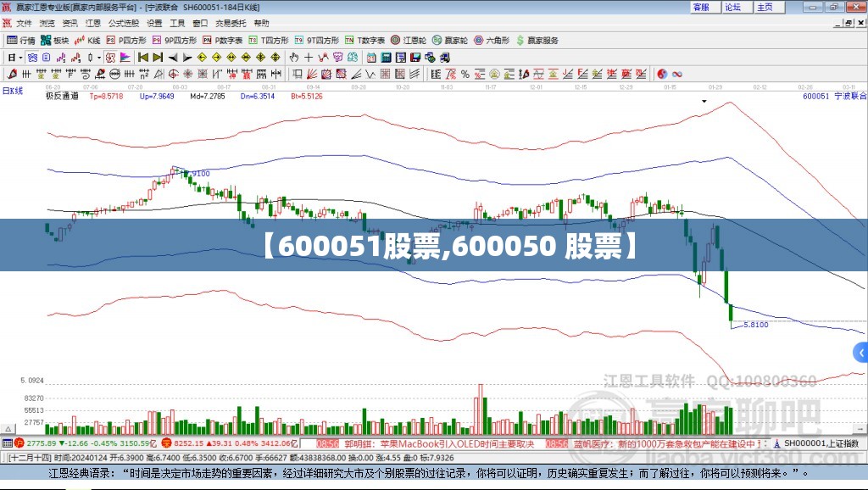Screen dimensions: 868x490
Task: Select the red pencil drawing tool
Action: coord(12,74)
